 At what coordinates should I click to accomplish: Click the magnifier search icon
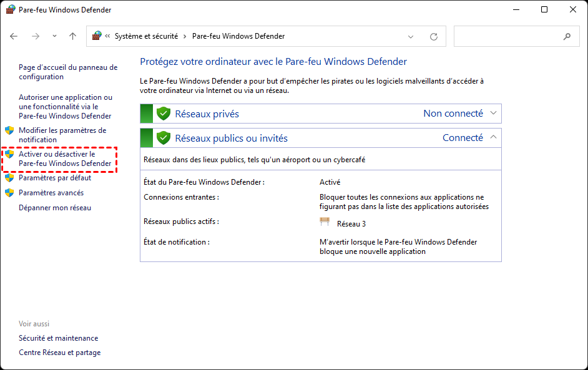pyautogui.click(x=567, y=36)
